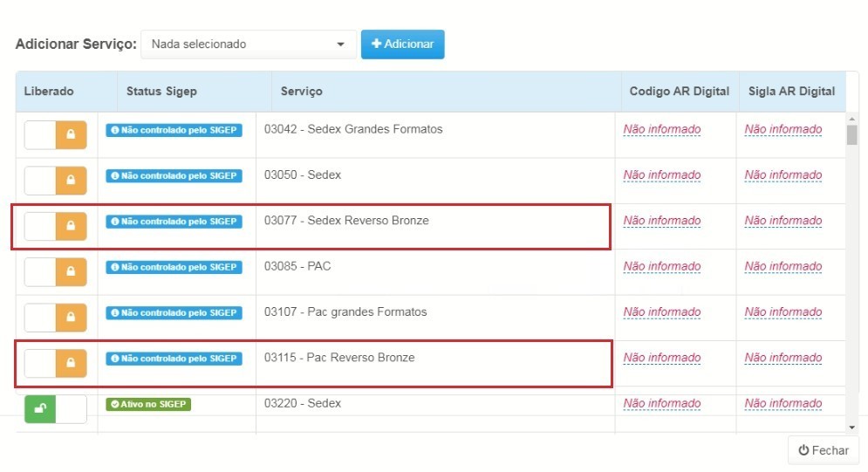Click the Adicionar button
The height and width of the screenshot is (472, 868).
(x=402, y=44)
